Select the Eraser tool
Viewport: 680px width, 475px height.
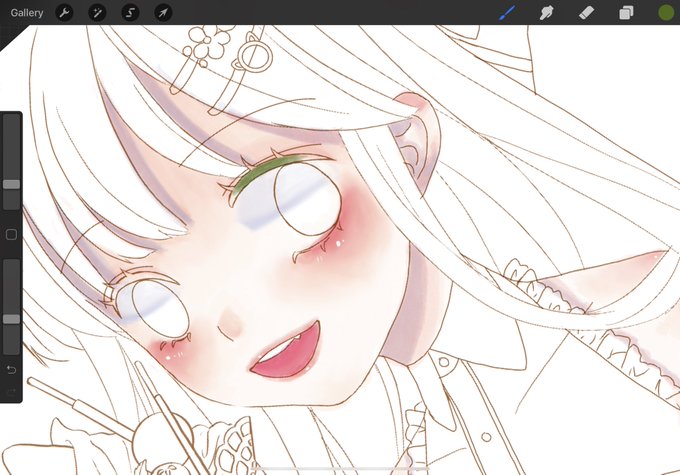[x=586, y=13]
